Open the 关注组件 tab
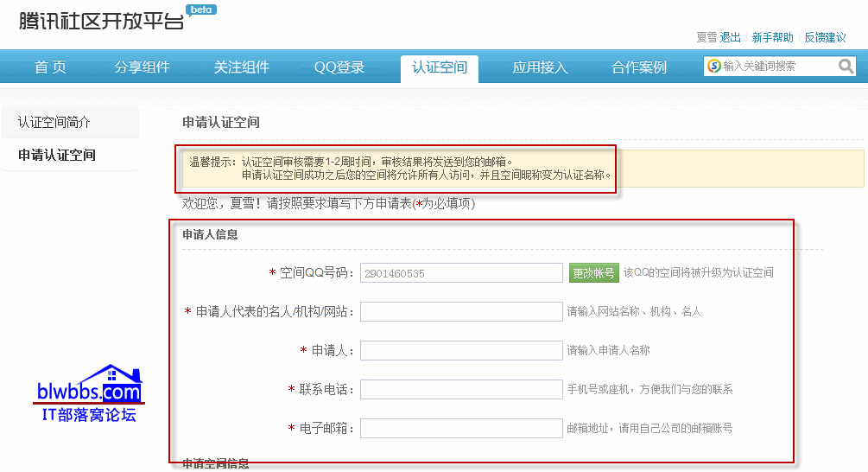 (x=241, y=67)
